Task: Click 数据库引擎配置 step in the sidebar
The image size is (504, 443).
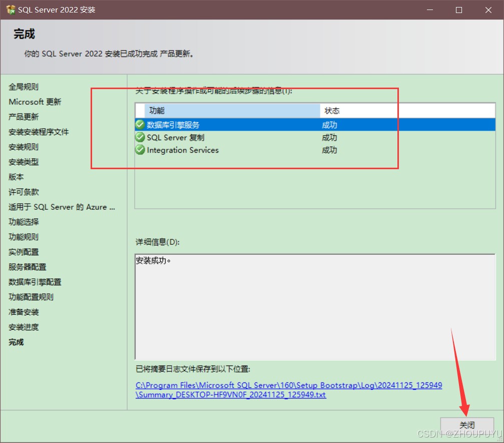Action: coord(35,282)
